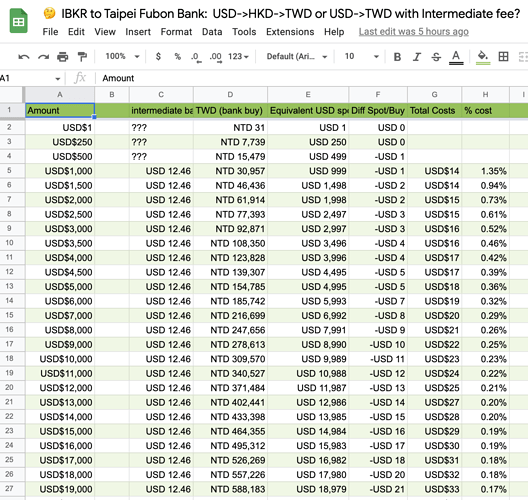Image resolution: width=528 pixels, height=500 pixels.
Task: Select cell A1 'Amount'
Action: click(x=60, y=110)
